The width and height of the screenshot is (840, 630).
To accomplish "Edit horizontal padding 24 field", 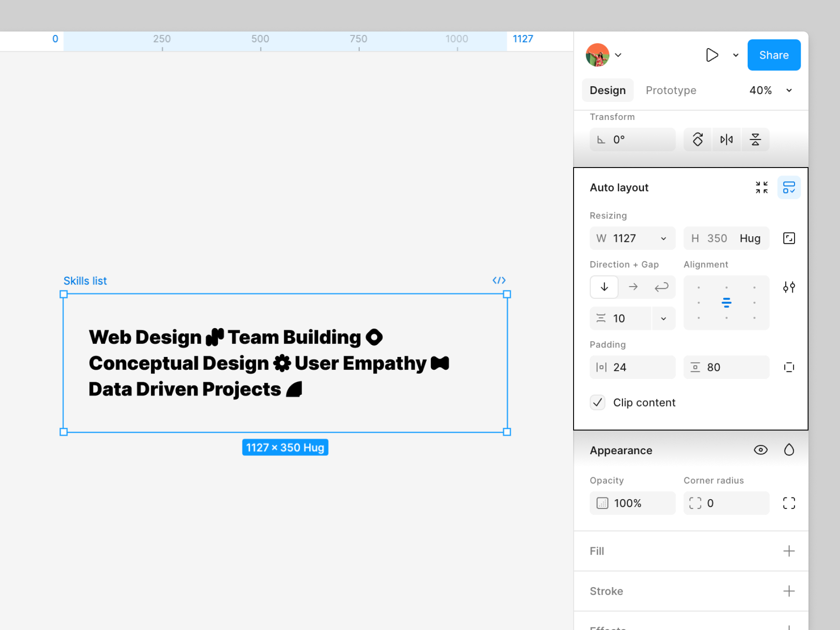I will [x=633, y=367].
